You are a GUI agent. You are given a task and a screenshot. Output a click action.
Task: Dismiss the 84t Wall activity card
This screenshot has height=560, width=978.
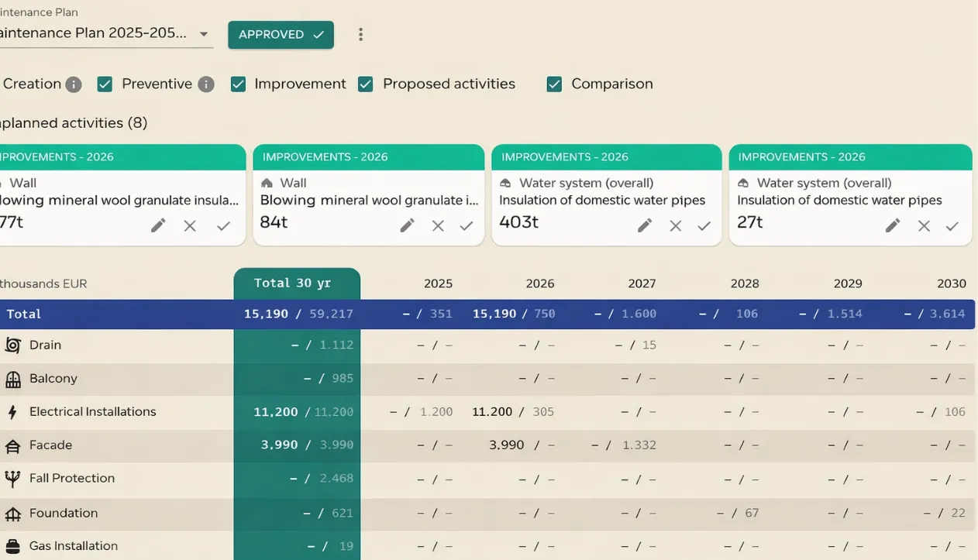tap(438, 225)
